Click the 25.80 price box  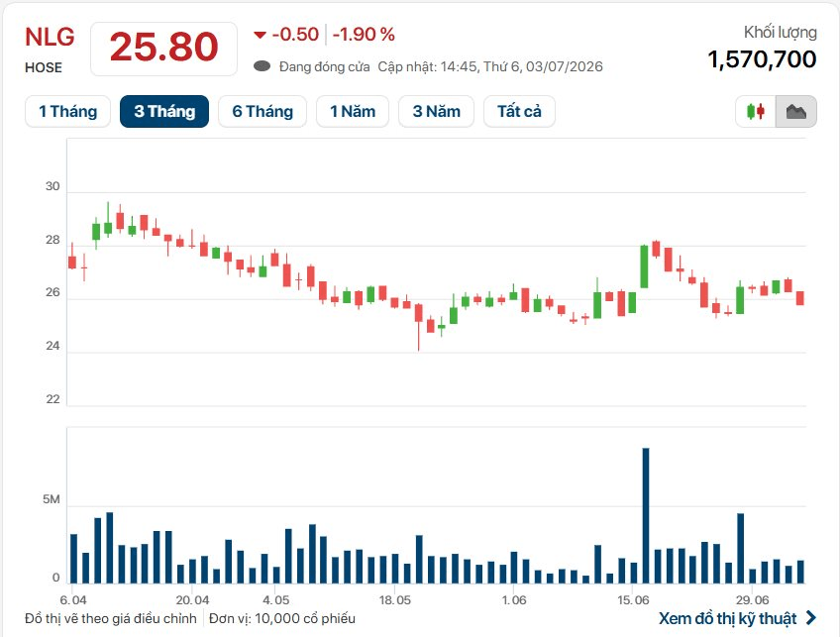[163, 49]
